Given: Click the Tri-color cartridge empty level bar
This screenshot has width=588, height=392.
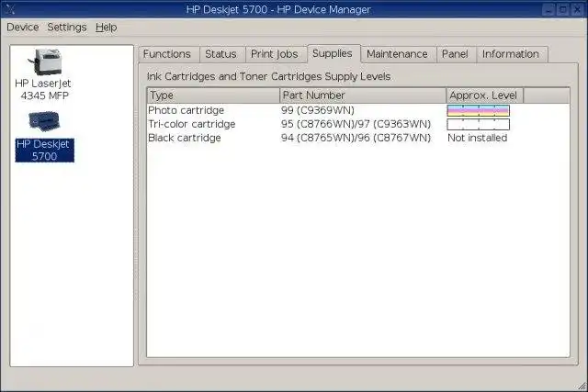Looking at the screenshot, I should [x=478, y=125].
